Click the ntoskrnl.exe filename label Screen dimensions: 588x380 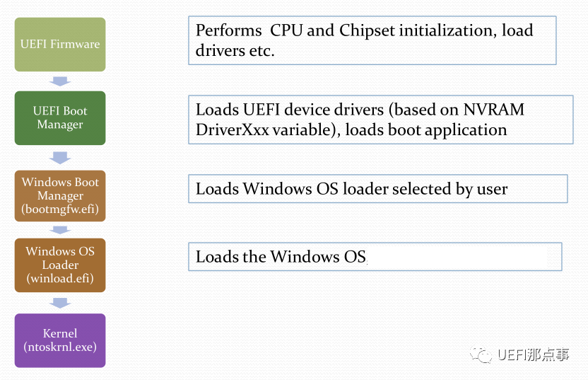pyautogui.click(x=60, y=347)
